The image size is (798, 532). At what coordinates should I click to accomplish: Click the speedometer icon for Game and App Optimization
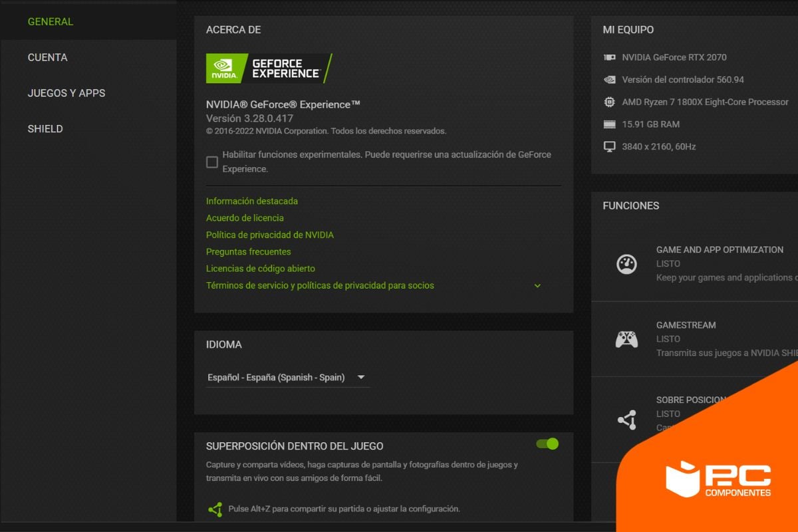coord(626,264)
